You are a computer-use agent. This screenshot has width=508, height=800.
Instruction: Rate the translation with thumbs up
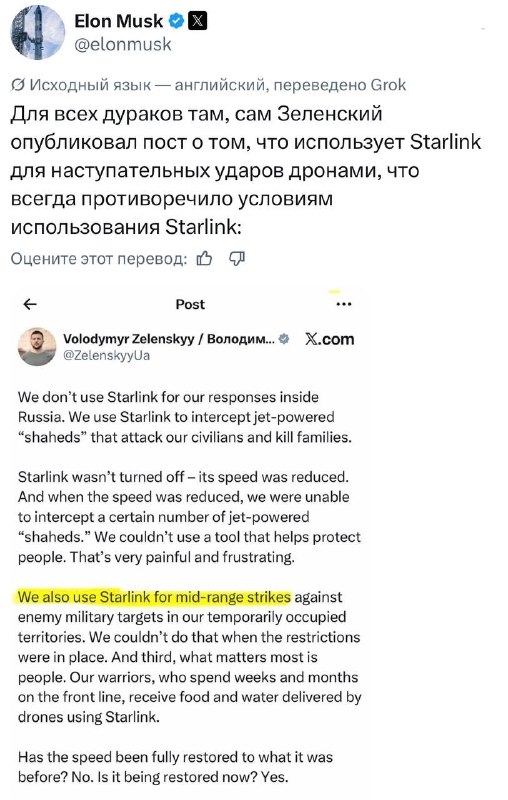coord(205,259)
